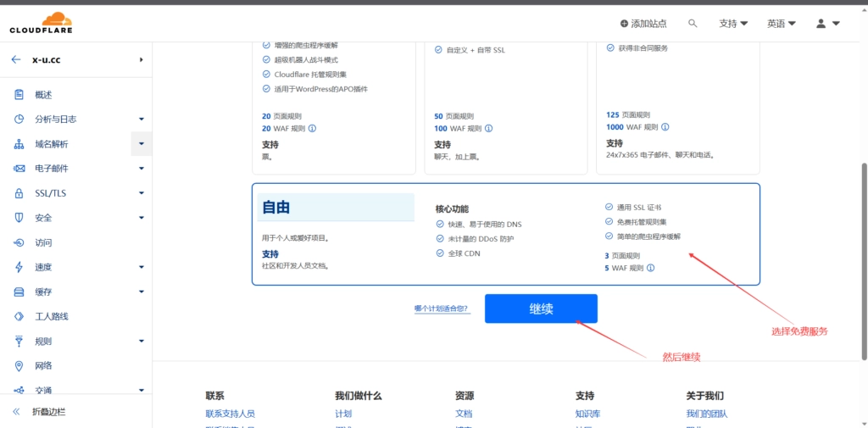Click the SSL/TLS padlock icon

click(19, 193)
